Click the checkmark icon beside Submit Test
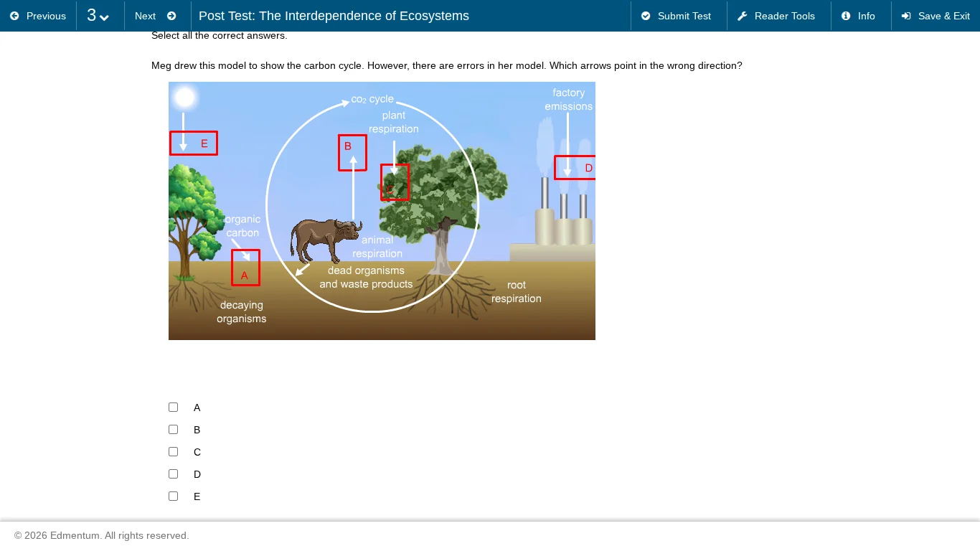Image resolution: width=980 pixels, height=551 pixels. [646, 16]
